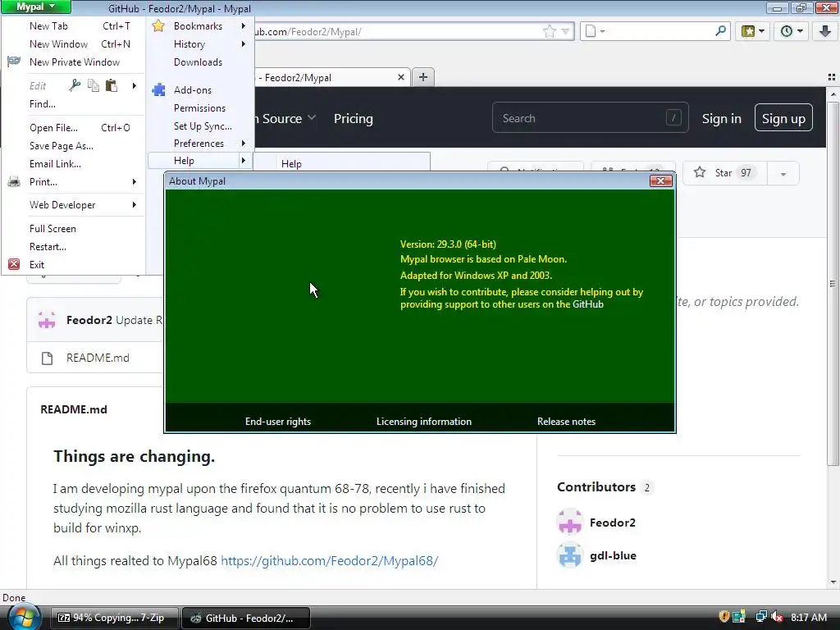
Task: Open a new tab with plus button
Action: tap(423, 77)
